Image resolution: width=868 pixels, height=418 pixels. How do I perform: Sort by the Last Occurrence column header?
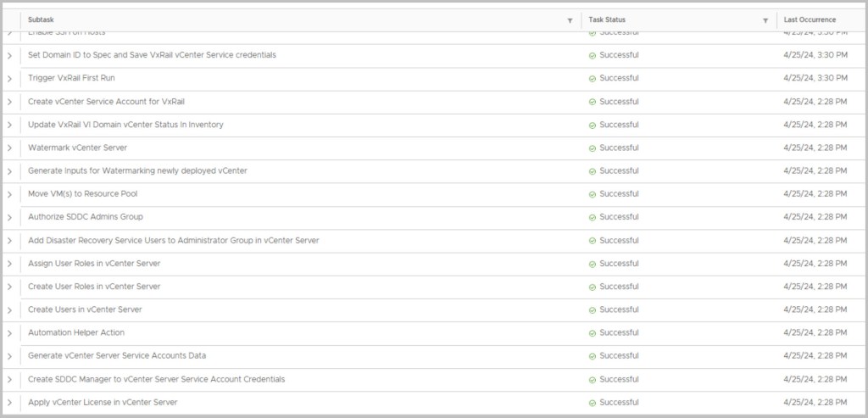[810, 20]
